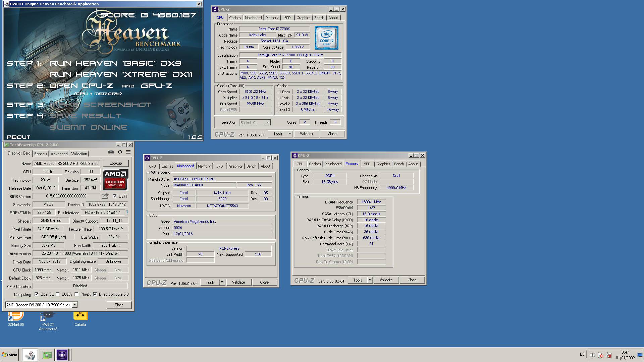Click title icon of CPU-Z Memory window
This screenshot has height=362, width=644.
tap(295, 156)
